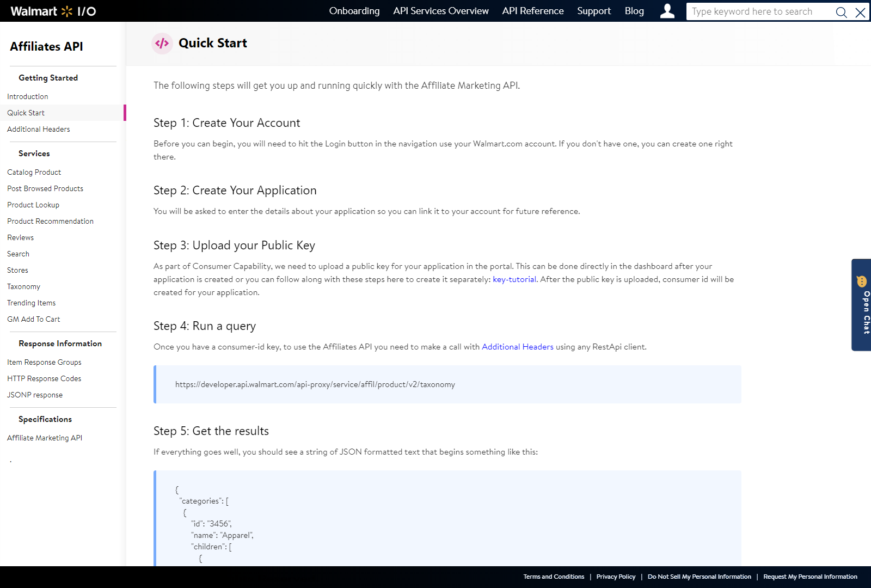Click the Services section header

[34, 154]
